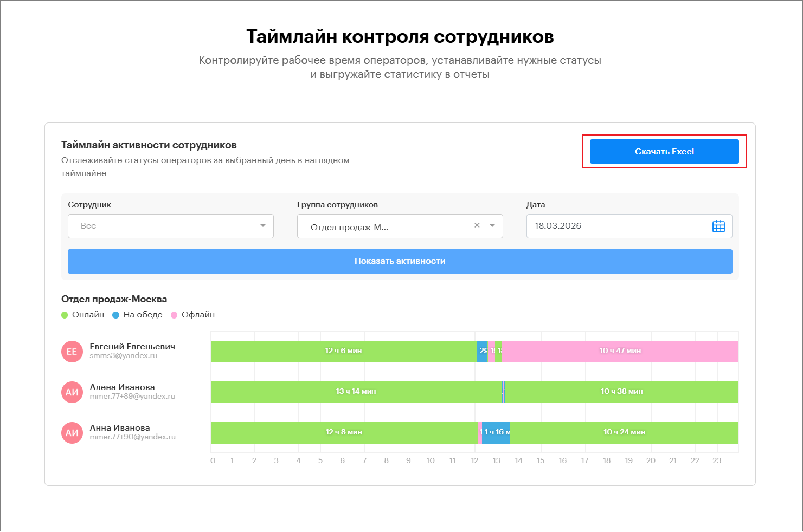Screen dimensions: 803x532
Task: Click the blue На обеде legend dot
Action: (115, 315)
